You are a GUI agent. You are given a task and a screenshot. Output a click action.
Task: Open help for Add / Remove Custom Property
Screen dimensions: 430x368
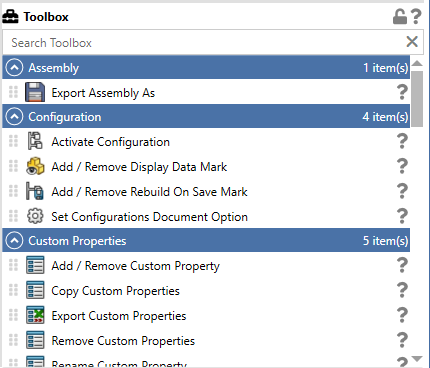[402, 265]
